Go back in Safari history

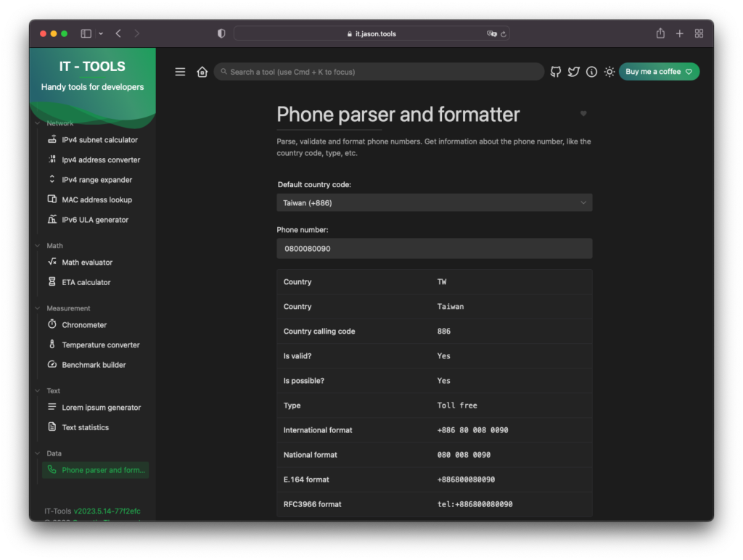118,33
